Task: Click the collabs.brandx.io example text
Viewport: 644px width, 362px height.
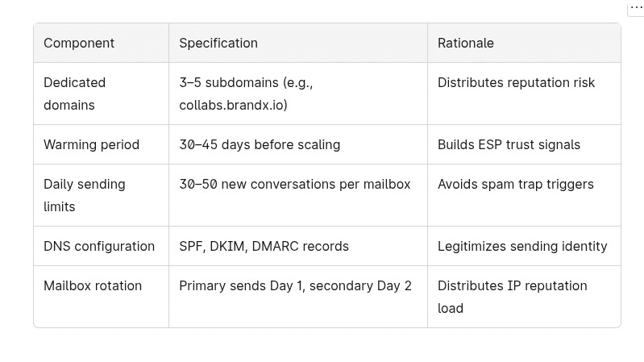Action: (233, 106)
